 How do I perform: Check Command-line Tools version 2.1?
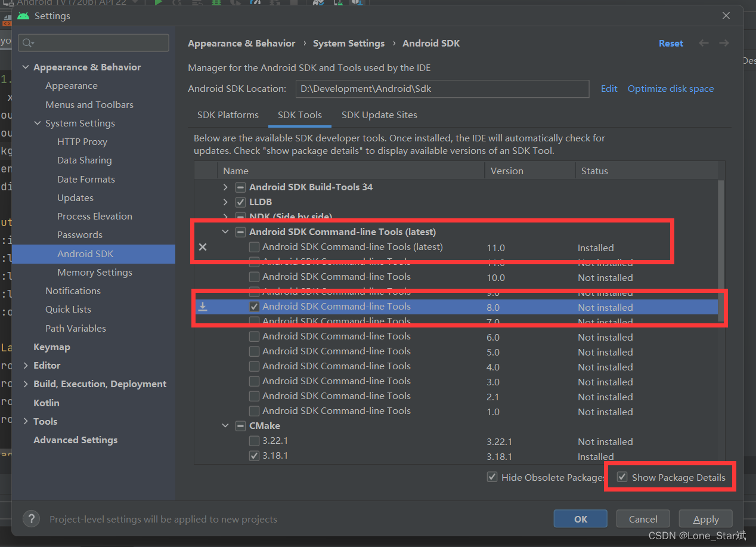pyautogui.click(x=254, y=396)
